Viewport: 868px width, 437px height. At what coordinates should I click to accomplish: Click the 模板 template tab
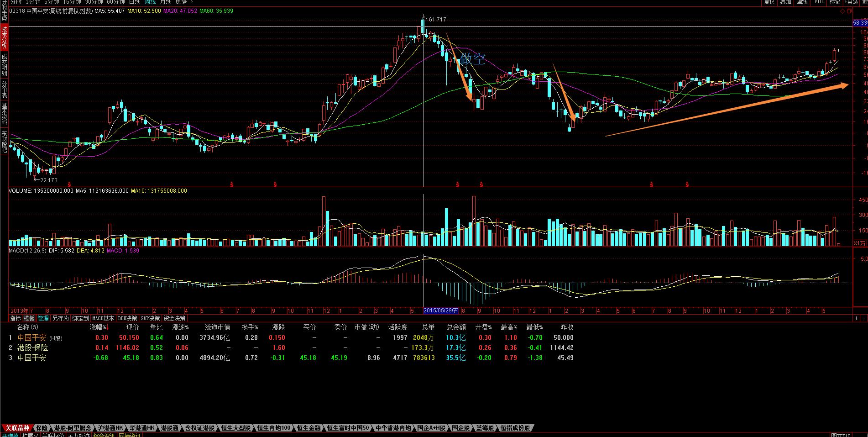coord(29,318)
